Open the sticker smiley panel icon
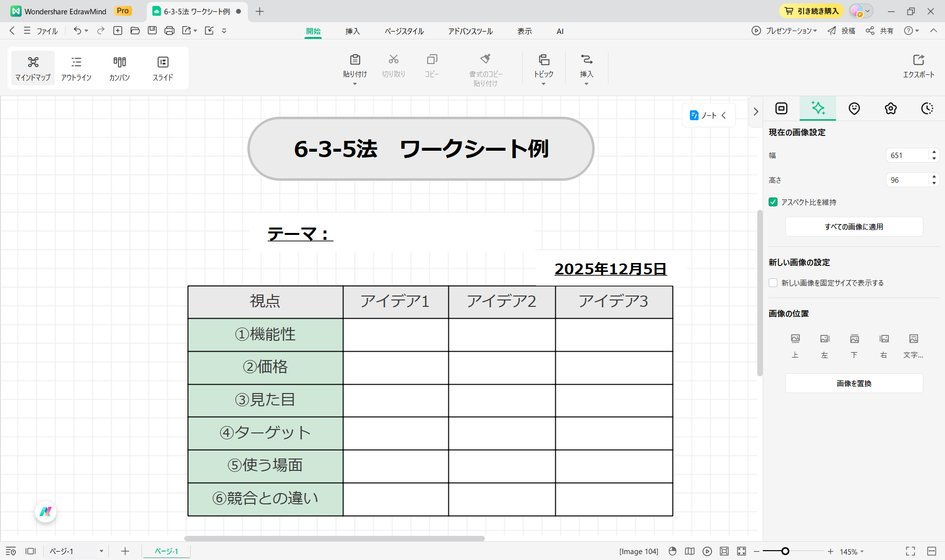The width and height of the screenshot is (945, 560). tap(854, 108)
